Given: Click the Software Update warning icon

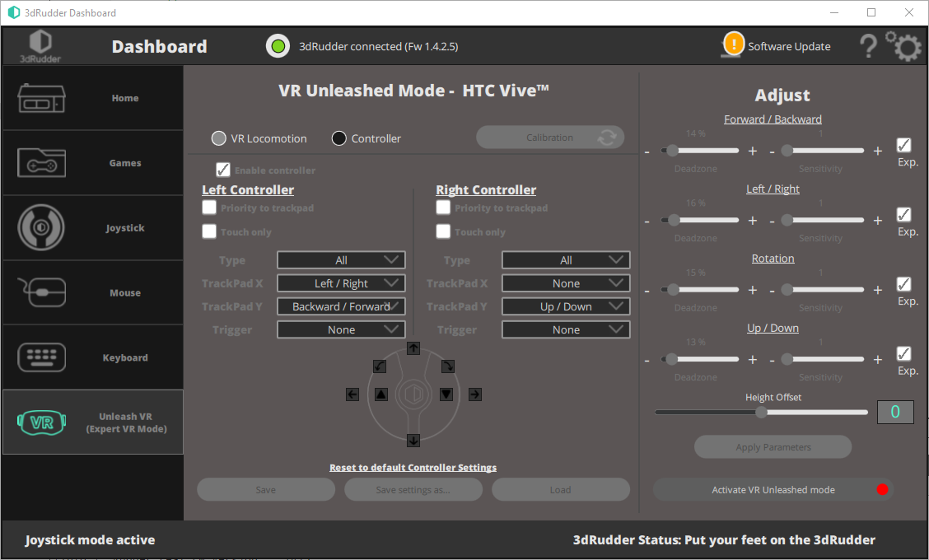Looking at the screenshot, I should [x=733, y=44].
